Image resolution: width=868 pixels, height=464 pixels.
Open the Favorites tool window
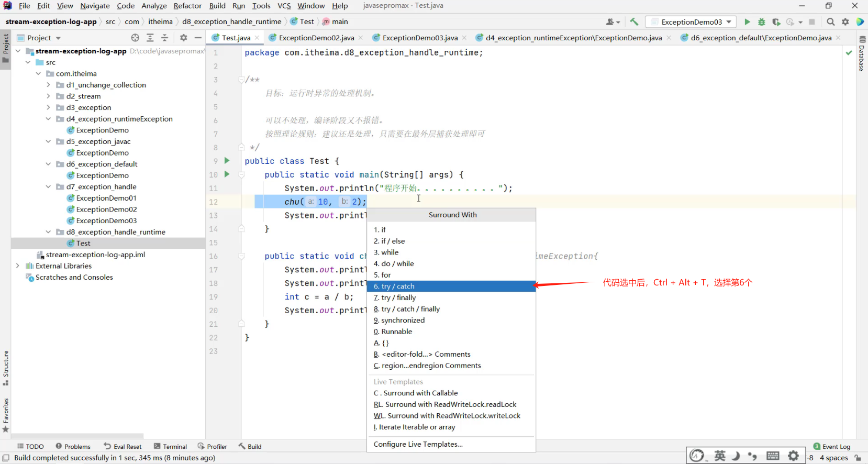click(6, 415)
